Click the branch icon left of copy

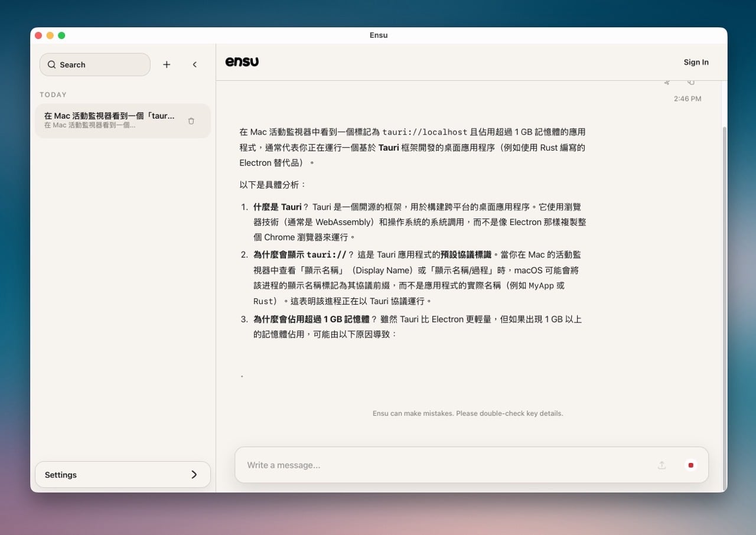point(667,83)
